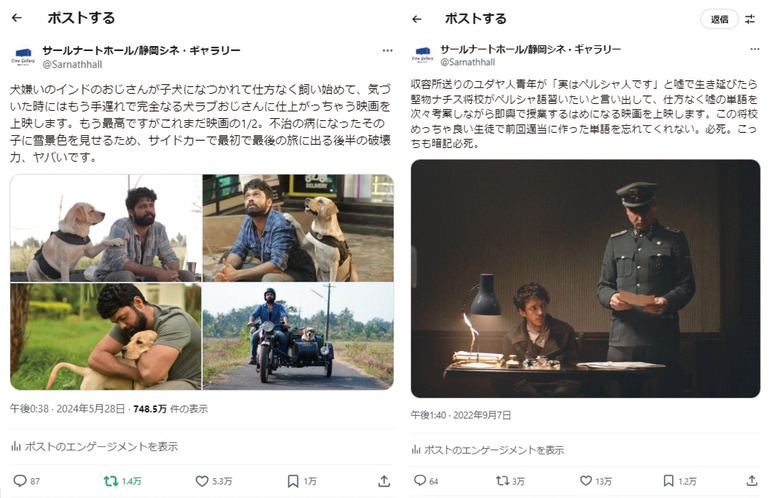Go back using left post's arrow

(17, 18)
